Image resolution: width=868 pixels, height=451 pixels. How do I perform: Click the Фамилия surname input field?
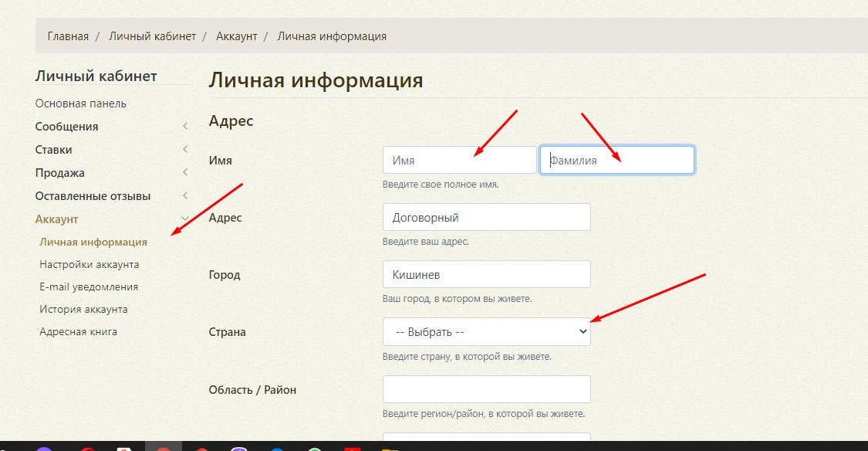[616, 160]
